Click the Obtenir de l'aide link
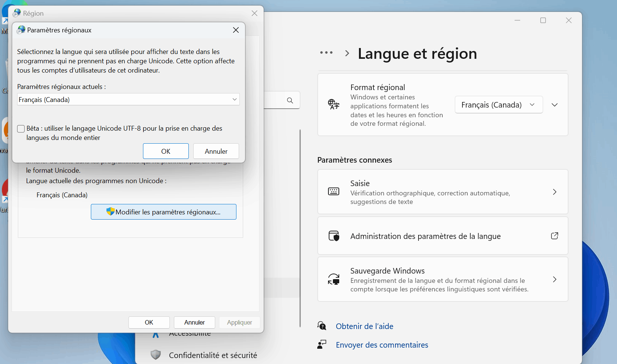Viewport: 617px width, 364px height. click(365, 326)
